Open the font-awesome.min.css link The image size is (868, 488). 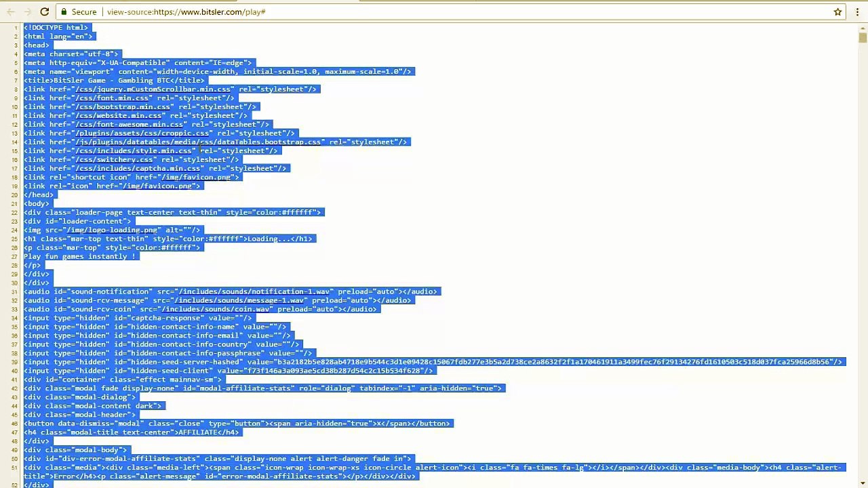tap(129, 124)
